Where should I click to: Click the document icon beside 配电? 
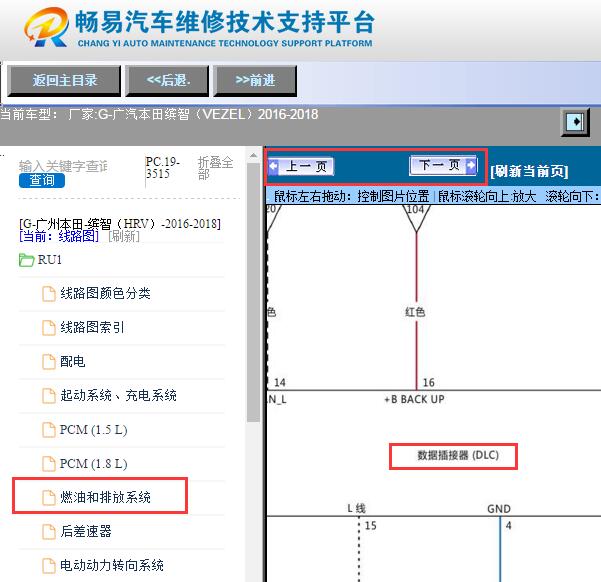(49, 361)
